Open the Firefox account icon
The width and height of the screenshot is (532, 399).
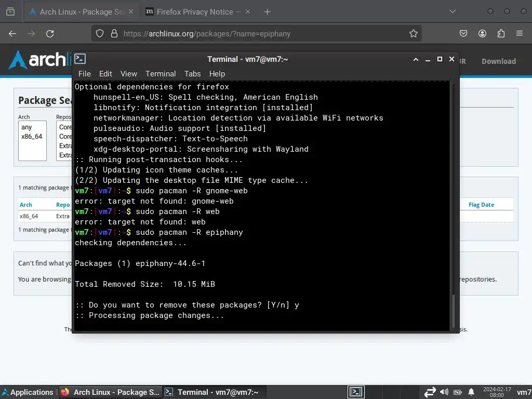point(482,34)
